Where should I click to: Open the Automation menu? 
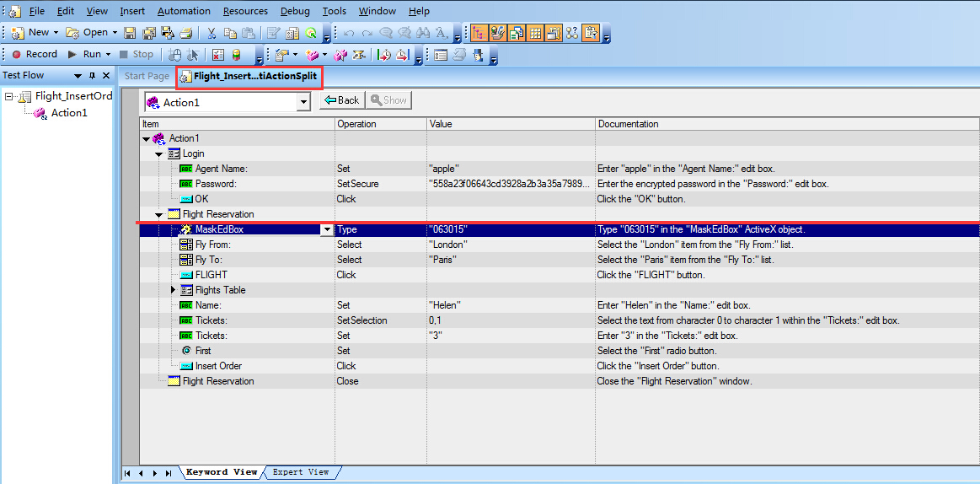coord(184,11)
